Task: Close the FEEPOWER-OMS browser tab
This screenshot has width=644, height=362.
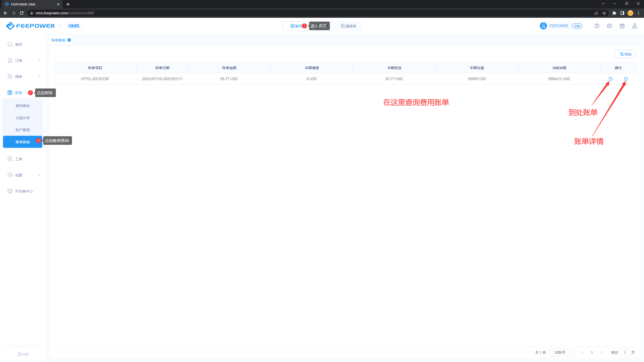Action: pos(58,4)
